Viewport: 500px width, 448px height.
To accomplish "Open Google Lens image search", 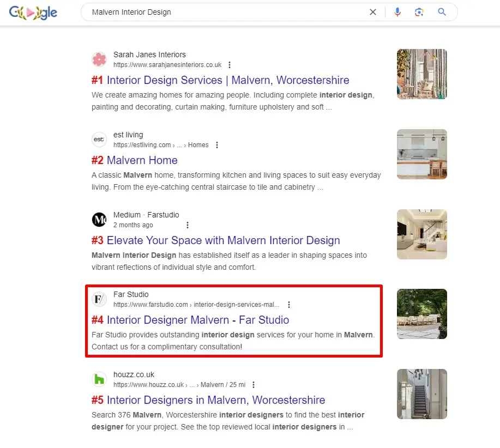I will click(x=419, y=12).
